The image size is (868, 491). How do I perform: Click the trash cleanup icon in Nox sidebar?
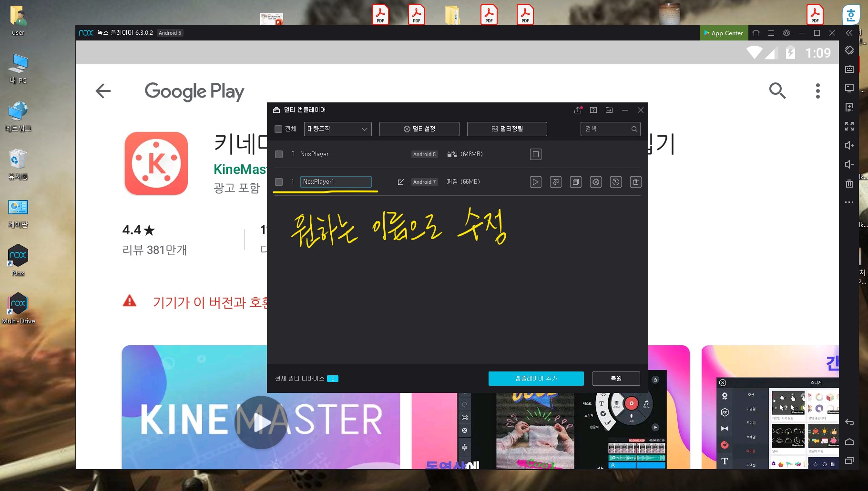(849, 183)
